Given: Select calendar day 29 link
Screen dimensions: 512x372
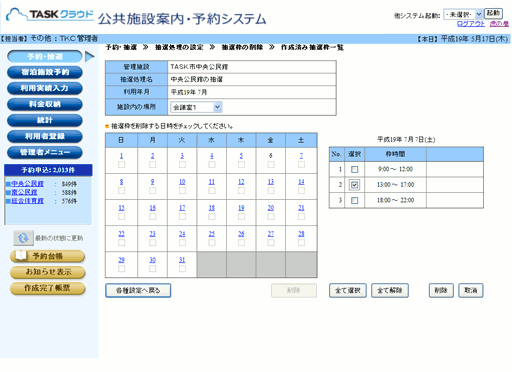Looking at the screenshot, I should click(122, 260).
